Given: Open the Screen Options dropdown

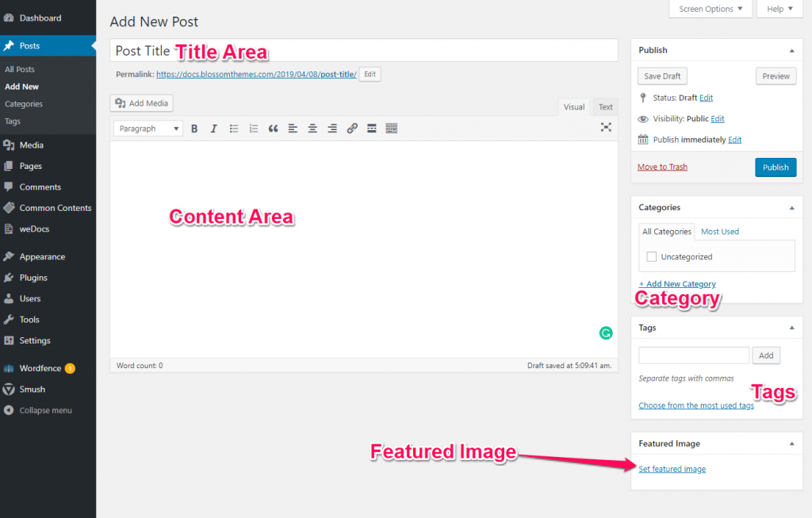Looking at the screenshot, I should coord(710,9).
